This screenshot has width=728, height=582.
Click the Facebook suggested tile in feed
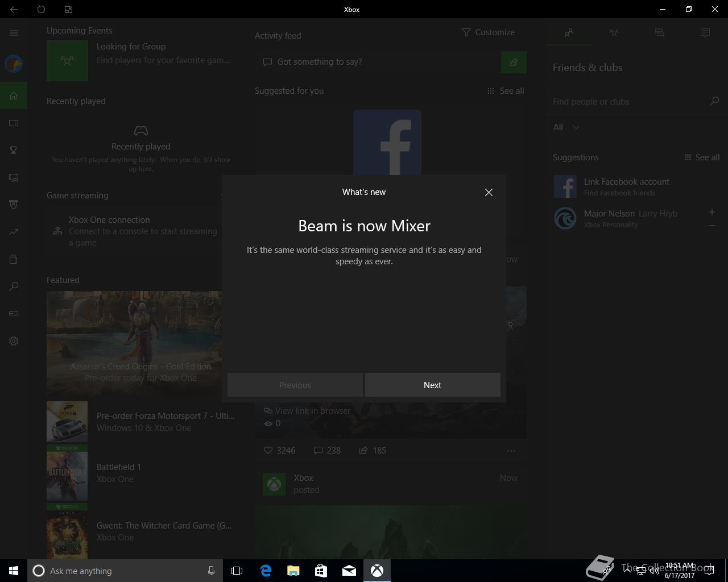[387, 143]
